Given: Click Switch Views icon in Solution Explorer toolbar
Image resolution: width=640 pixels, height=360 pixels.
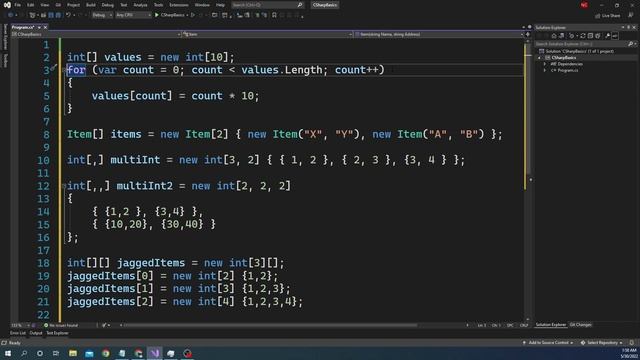Looking at the screenshot, I should click(x=562, y=36).
